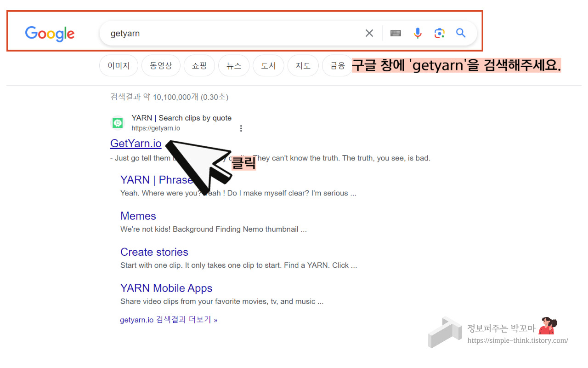Open Google Lens image search icon
The height and width of the screenshot is (368, 588).
(440, 33)
